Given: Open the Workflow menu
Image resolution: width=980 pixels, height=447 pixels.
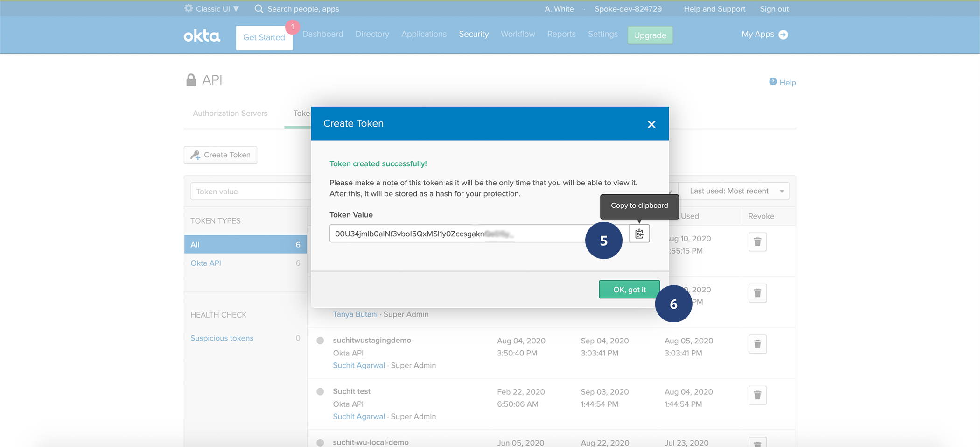Looking at the screenshot, I should pos(518,34).
